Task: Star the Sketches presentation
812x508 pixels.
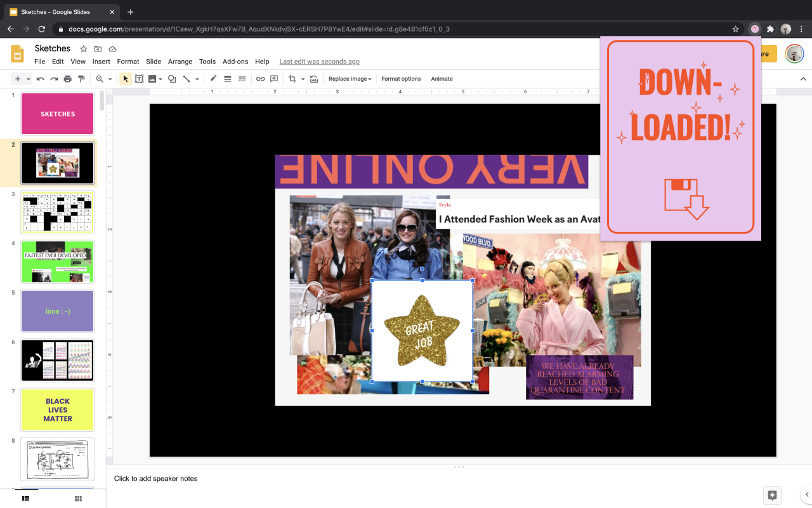Action: point(83,48)
